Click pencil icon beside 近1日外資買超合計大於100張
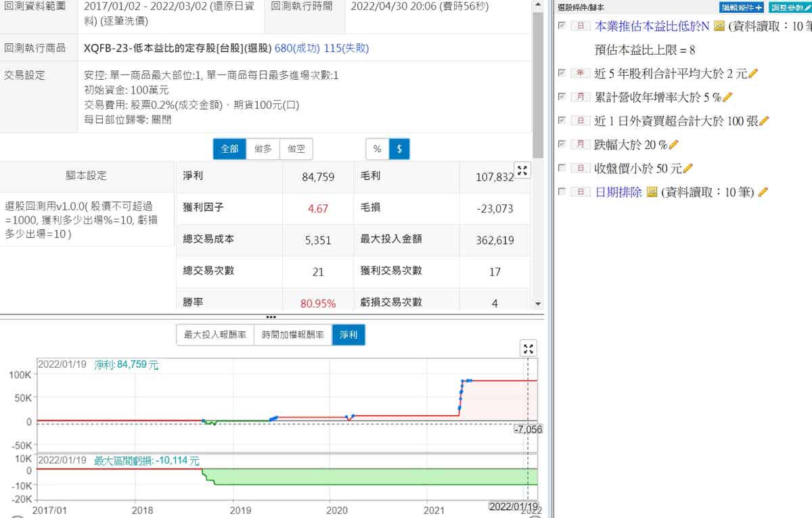This screenshot has width=812, height=518. coord(764,121)
